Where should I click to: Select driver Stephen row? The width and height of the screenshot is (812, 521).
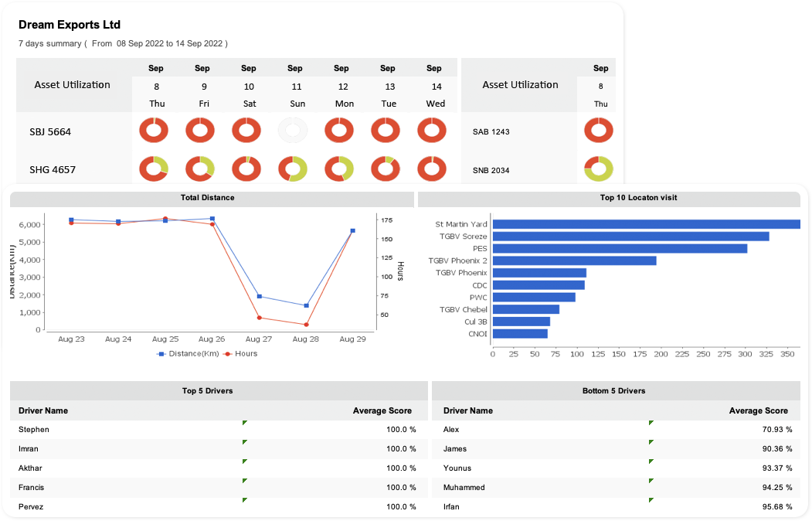[219, 429]
